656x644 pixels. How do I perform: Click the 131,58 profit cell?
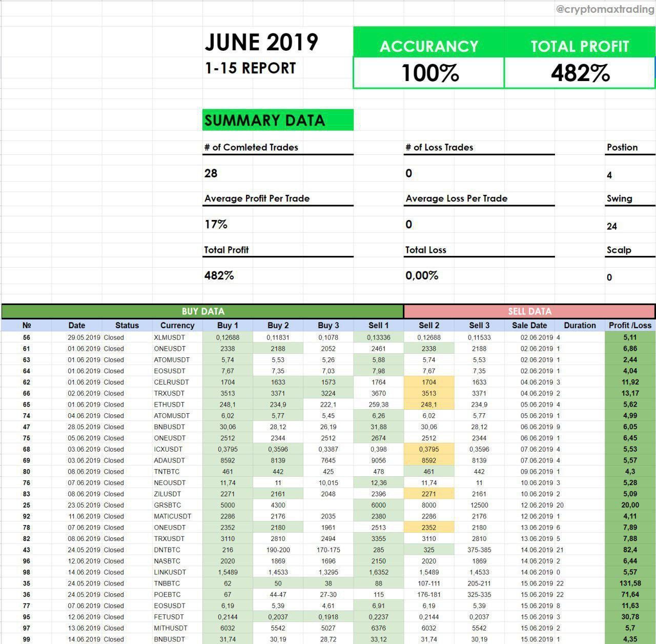(x=630, y=583)
